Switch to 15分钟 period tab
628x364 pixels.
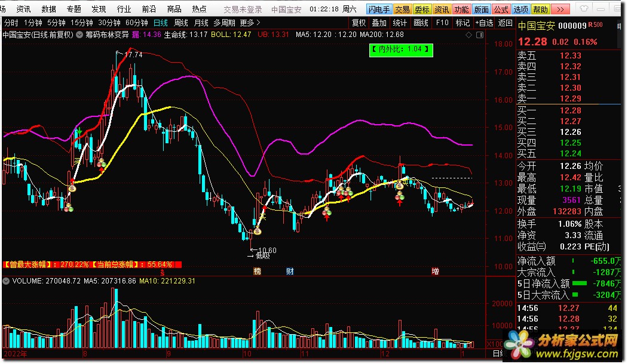[82, 23]
